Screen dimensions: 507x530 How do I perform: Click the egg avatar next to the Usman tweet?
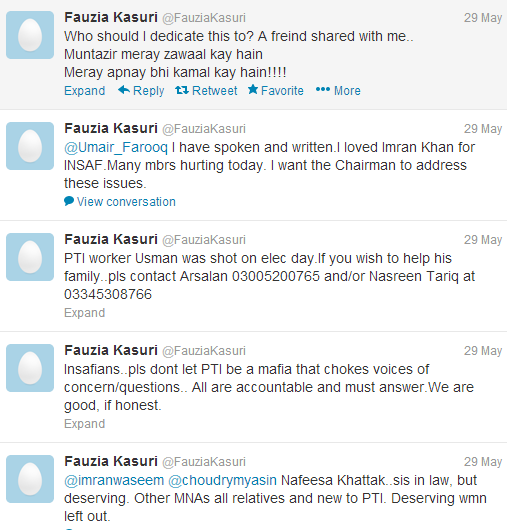(30, 257)
